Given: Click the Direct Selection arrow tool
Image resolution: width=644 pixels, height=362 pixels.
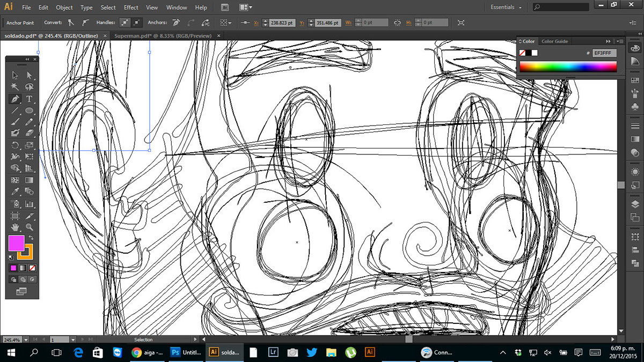Looking at the screenshot, I should [30, 76].
